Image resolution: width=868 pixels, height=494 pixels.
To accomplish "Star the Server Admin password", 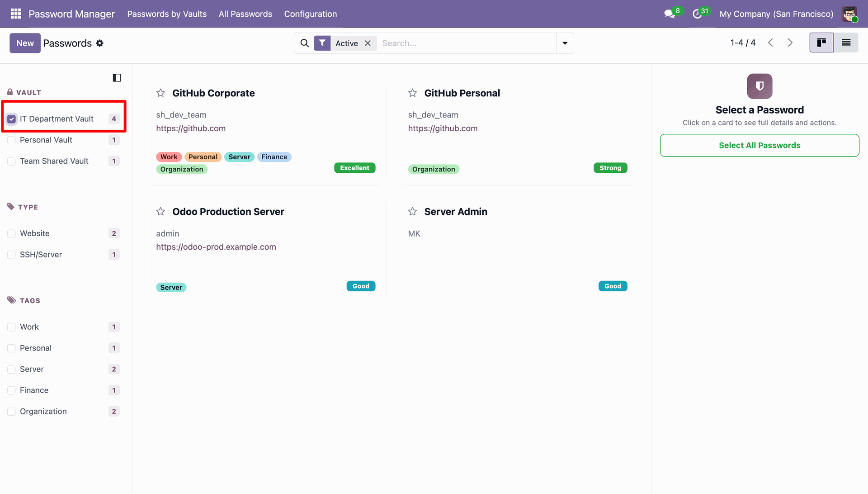I will coord(412,212).
